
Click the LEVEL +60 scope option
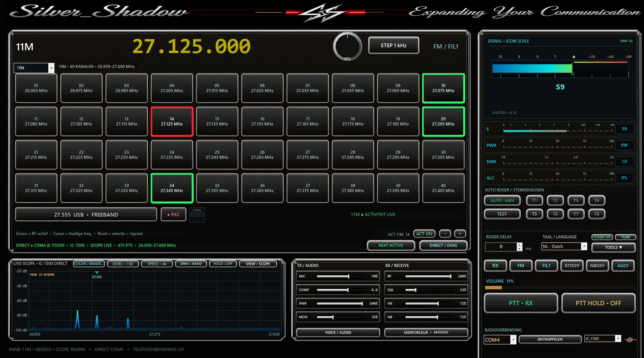pyautogui.click(x=123, y=264)
